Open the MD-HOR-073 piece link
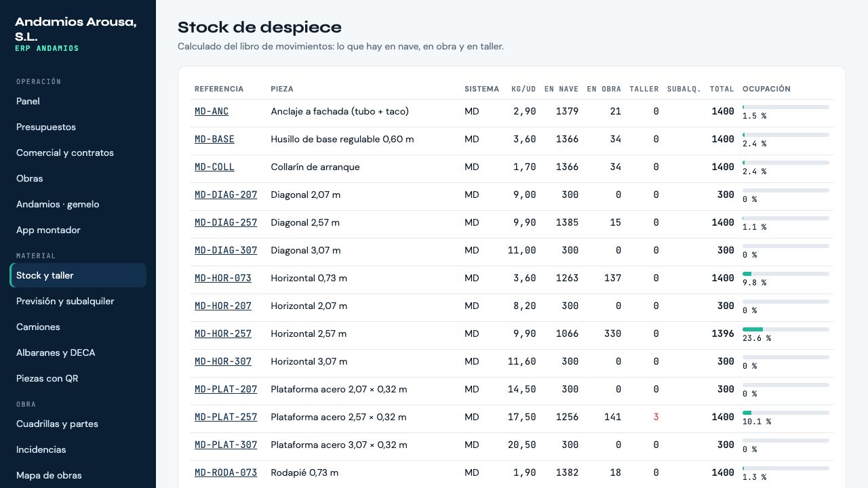 (223, 278)
